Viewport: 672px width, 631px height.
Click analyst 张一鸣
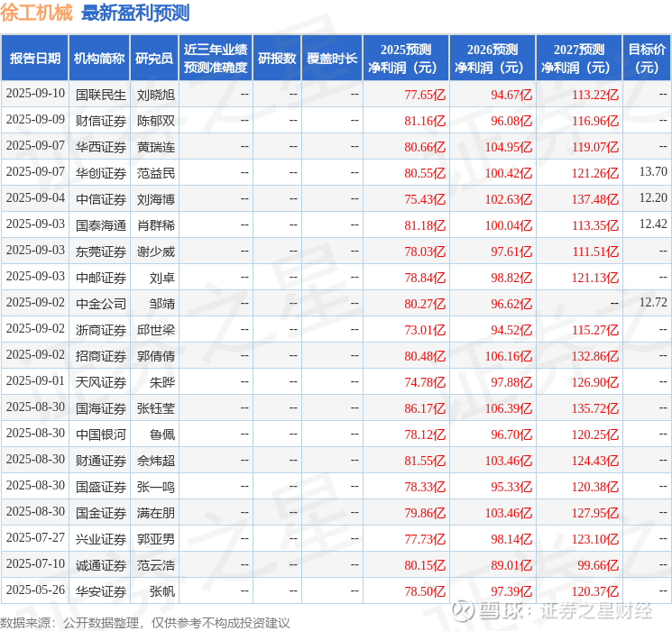155,487
